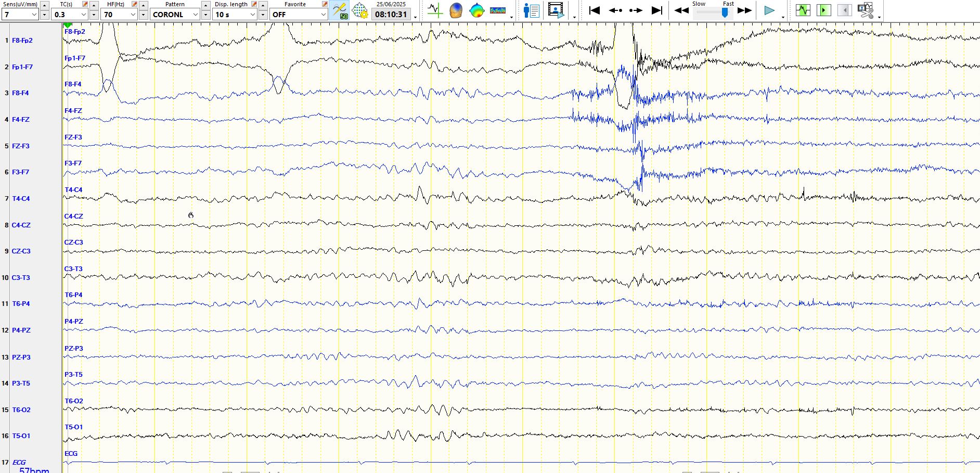Click the waveform cursor measurement icon
Image resolution: width=980 pixels, height=473 pixels.
[x=435, y=10]
